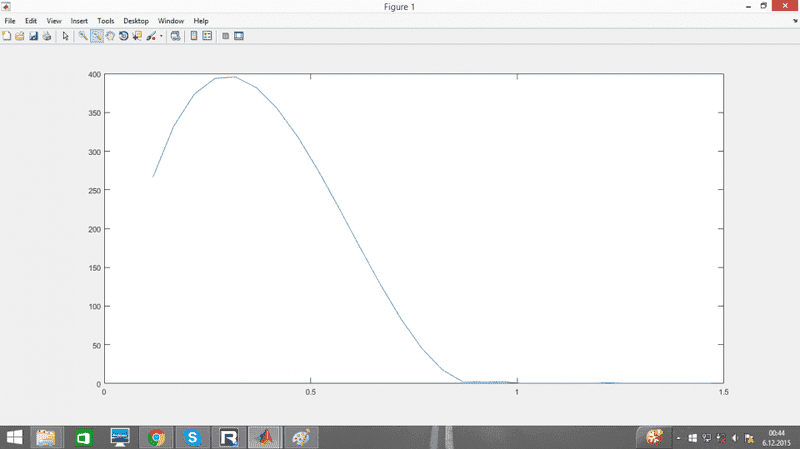Insert a legend using the toolbar button
Viewport: 800px width, 449px height.
207,36
